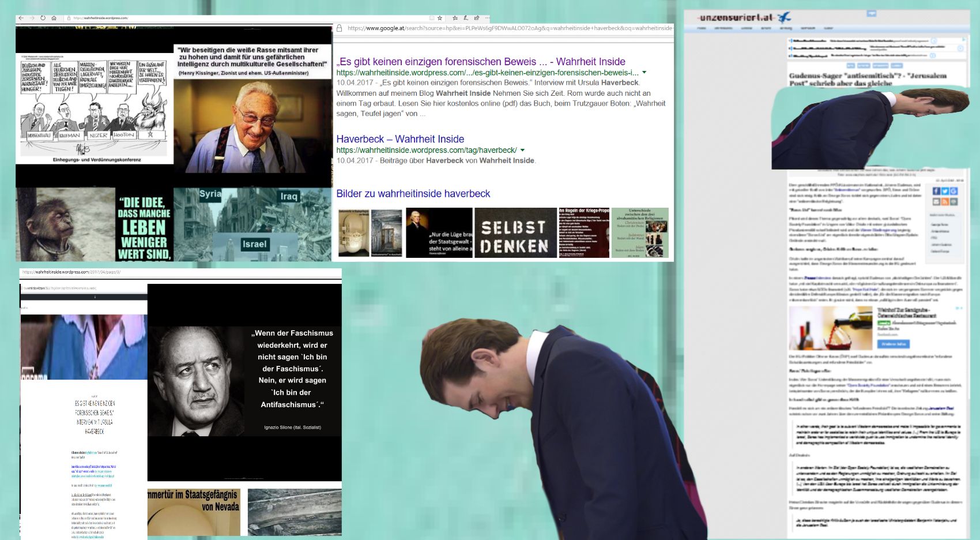980x540 pixels.
Task: Share article via the Facebook icon
Action: click(x=936, y=191)
